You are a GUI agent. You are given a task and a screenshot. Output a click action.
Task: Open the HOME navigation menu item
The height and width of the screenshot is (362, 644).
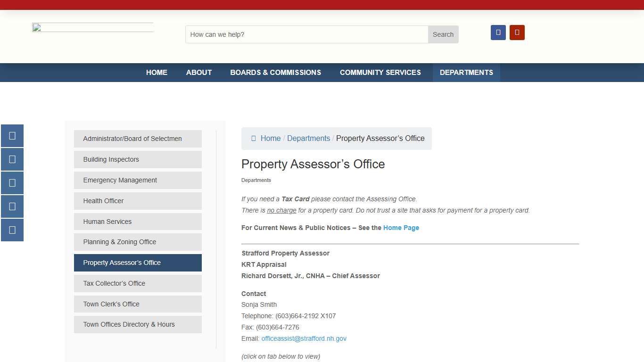(157, 72)
